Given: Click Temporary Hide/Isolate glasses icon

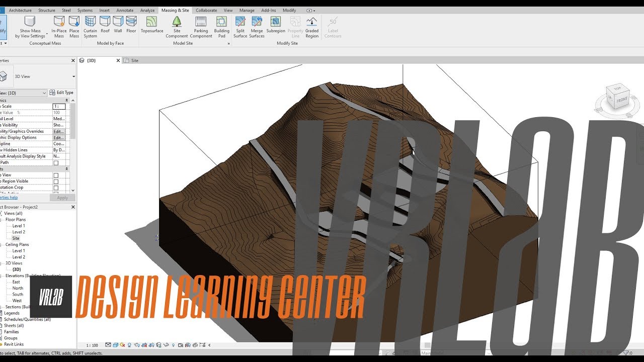Looking at the screenshot, I should (167, 345).
